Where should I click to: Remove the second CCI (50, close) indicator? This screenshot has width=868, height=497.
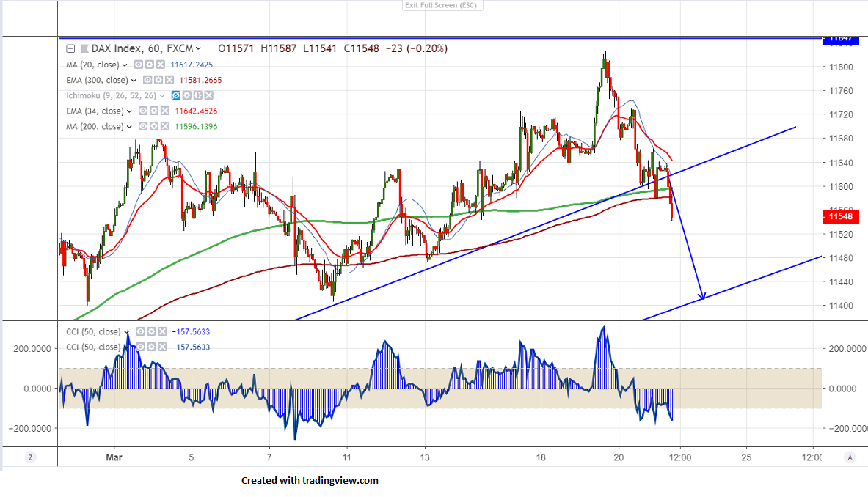[x=162, y=347]
